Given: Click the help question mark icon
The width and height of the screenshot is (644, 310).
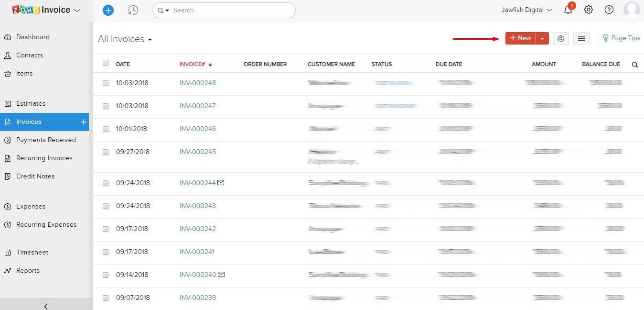Looking at the screenshot, I should [609, 9].
